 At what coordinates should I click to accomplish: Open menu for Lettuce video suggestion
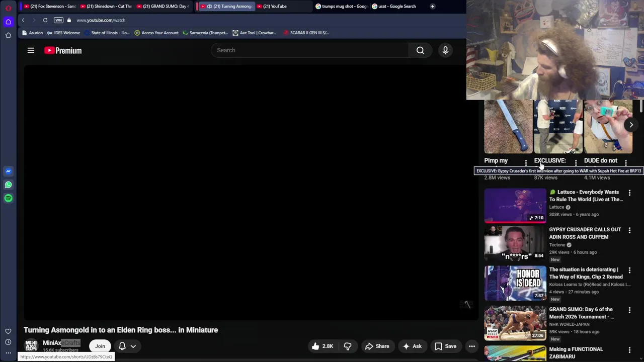(x=629, y=193)
